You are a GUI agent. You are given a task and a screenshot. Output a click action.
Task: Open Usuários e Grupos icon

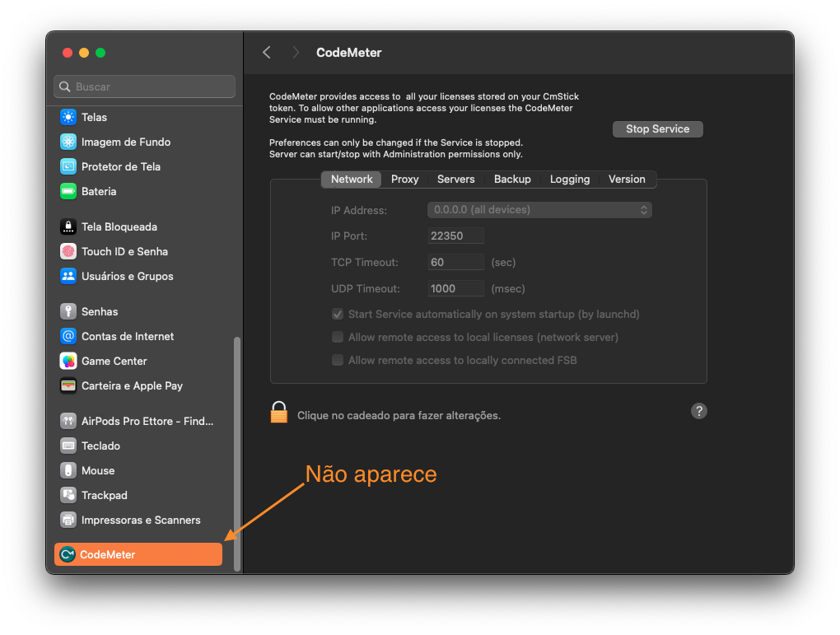tap(68, 276)
